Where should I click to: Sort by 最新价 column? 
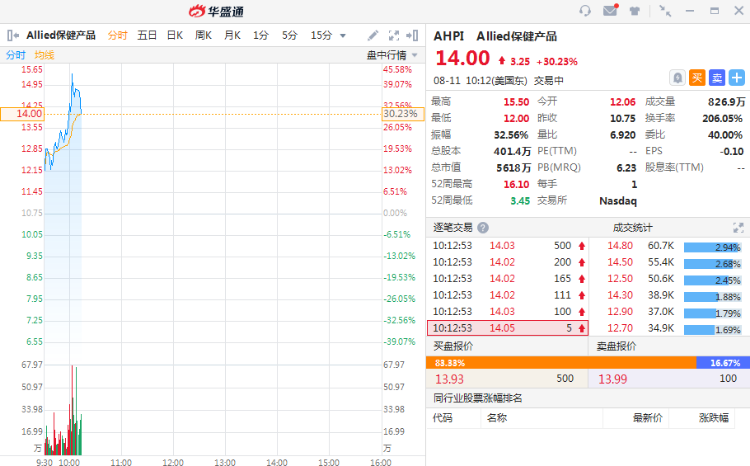(x=648, y=418)
